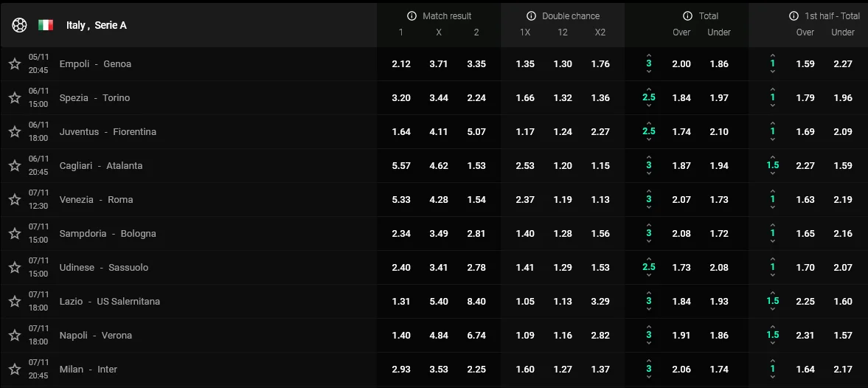This screenshot has height=388, width=868.
Task: Select Juventus win odds 1.64
Action: pos(401,132)
